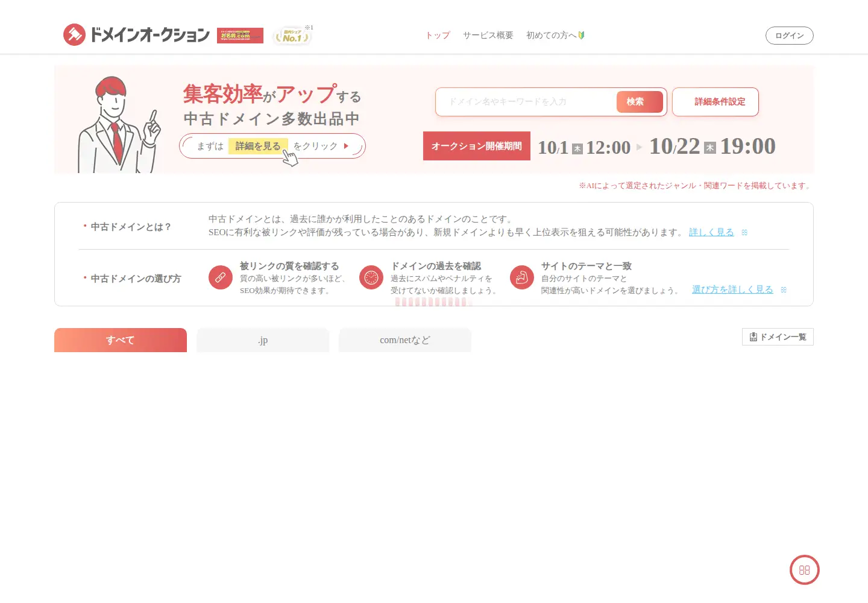Screen dimensions: 868x603
Task: Click the サイトのテーマと一致 text
Action: pos(587,266)
